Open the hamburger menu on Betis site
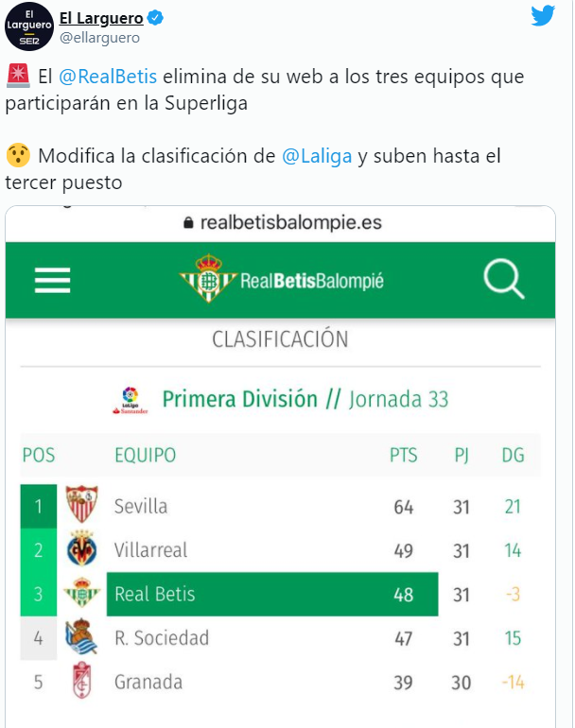Image resolution: width=575 pixels, height=728 pixels. click(x=52, y=280)
